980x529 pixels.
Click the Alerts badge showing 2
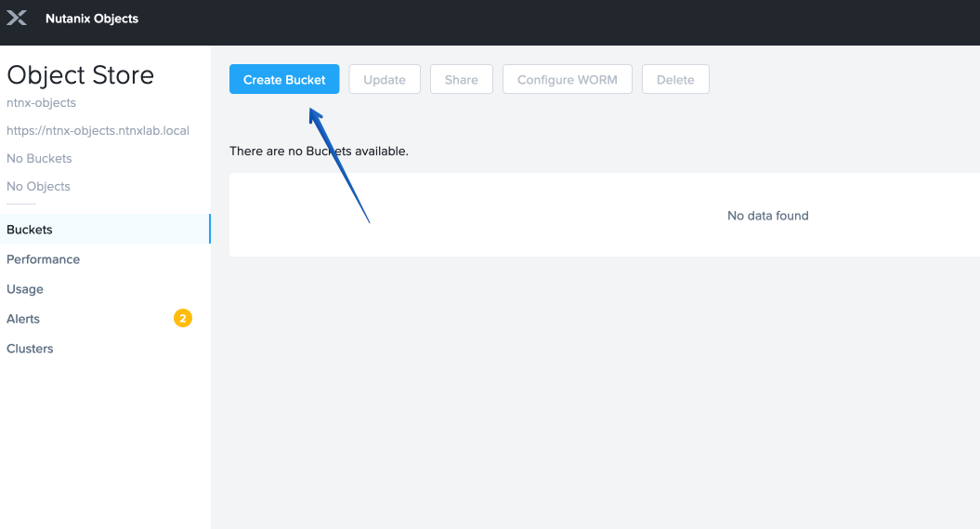tap(182, 318)
